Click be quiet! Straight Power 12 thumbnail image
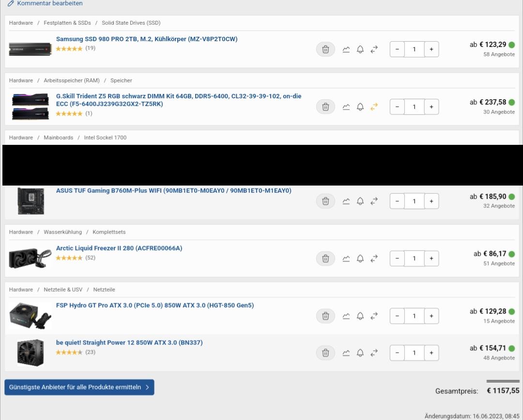The height and width of the screenshot is (420, 523). (31, 353)
